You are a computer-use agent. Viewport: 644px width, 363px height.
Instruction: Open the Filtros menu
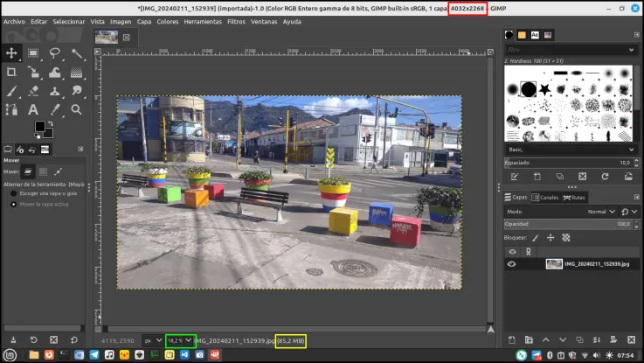point(236,21)
